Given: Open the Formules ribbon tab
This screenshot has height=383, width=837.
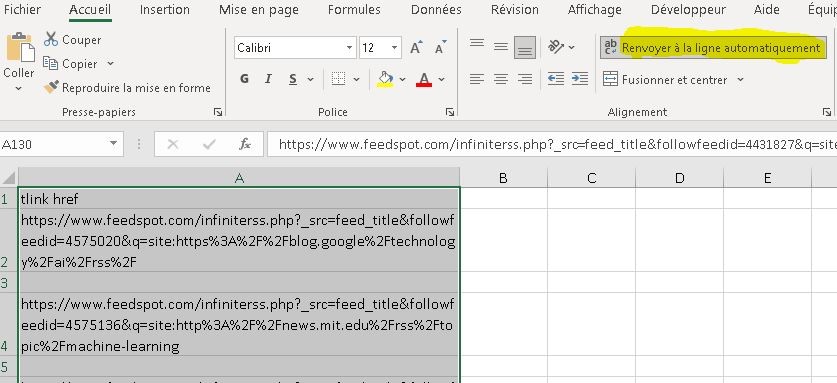Looking at the screenshot, I should tap(354, 10).
